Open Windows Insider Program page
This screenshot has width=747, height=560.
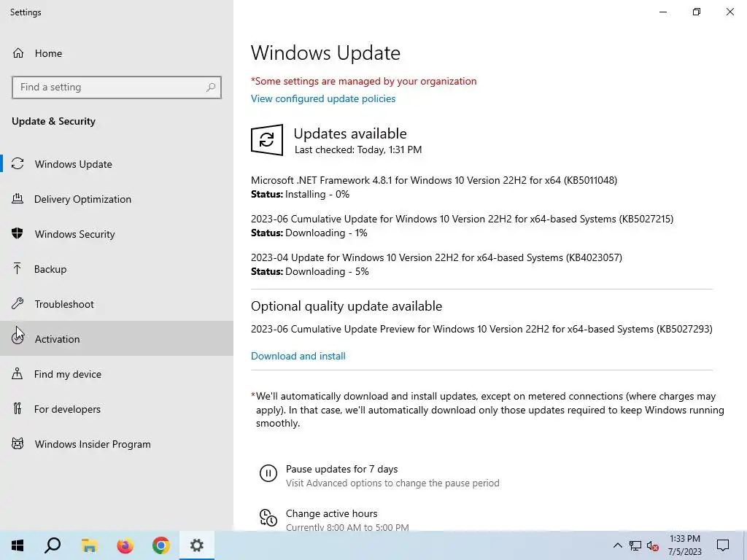(x=117, y=444)
